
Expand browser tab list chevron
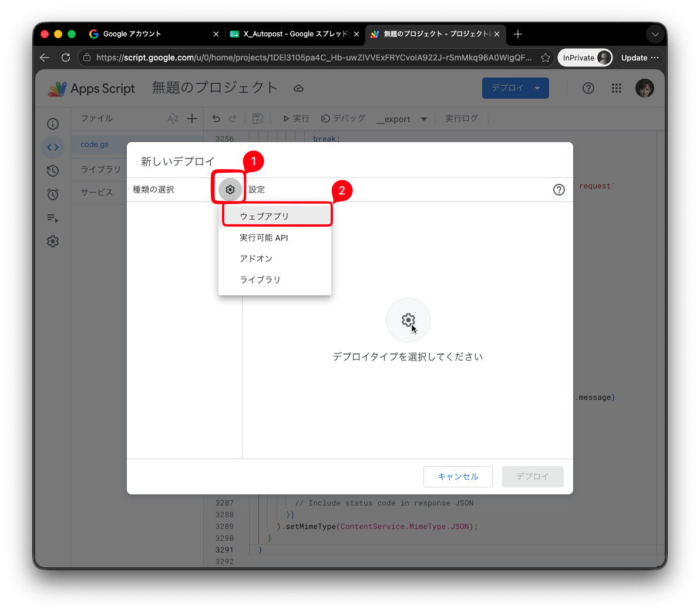click(x=655, y=35)
